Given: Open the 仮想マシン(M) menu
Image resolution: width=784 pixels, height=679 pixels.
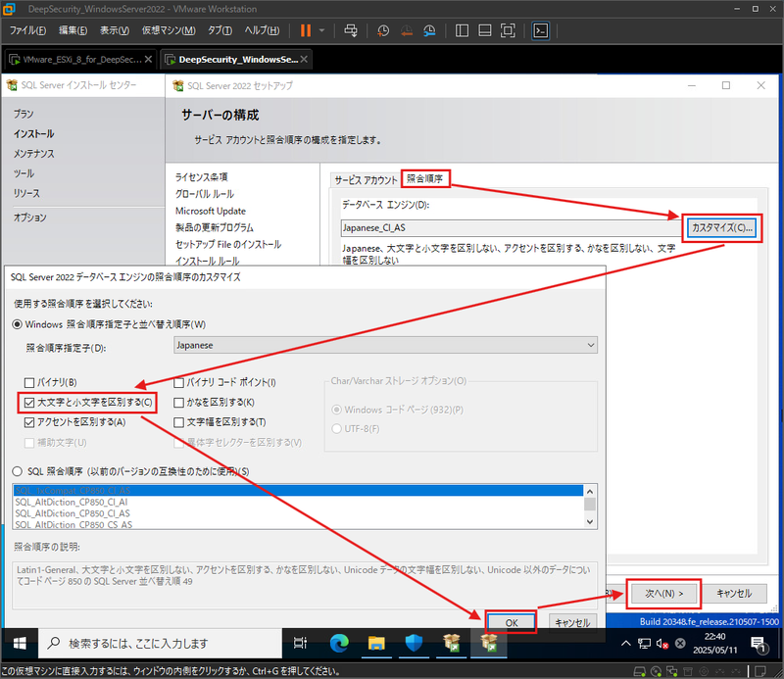Looking at the screenshot, I should [169, 30].
